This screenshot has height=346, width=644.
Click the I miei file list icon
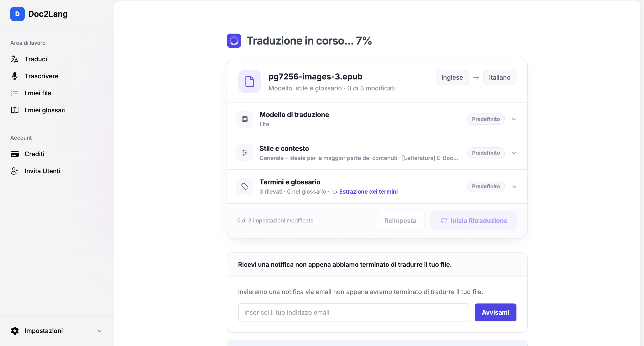click(15, 93)
